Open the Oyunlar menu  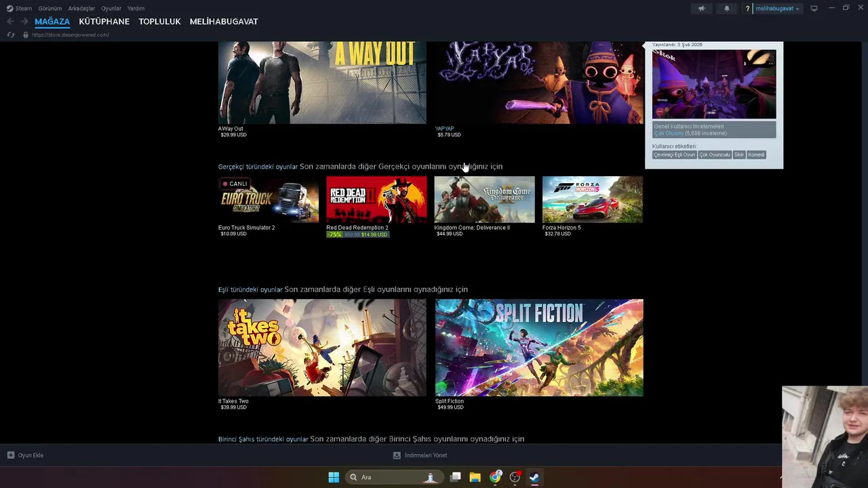click(111, 8)
